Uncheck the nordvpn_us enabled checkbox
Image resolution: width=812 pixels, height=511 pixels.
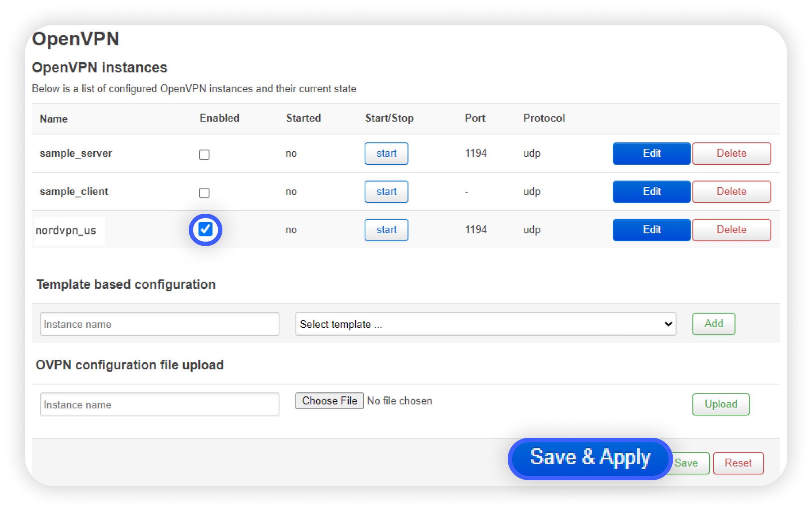pyautogui.click(x=205, y=230)
